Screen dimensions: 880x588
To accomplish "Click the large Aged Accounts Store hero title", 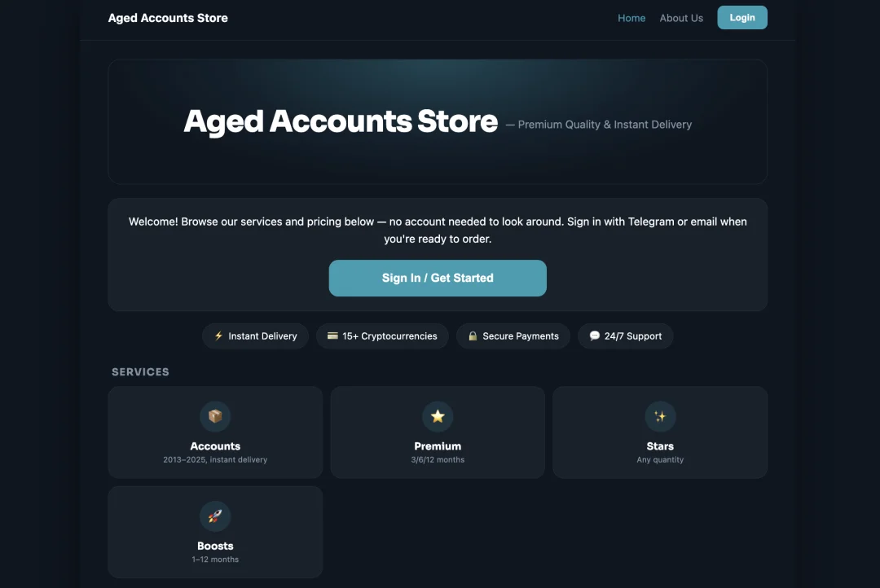I will tap(340, 121).
